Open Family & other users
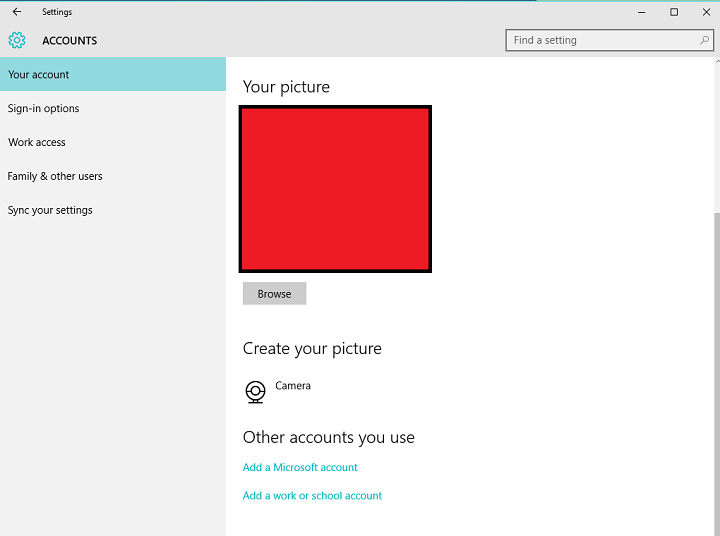 point(55,177)
